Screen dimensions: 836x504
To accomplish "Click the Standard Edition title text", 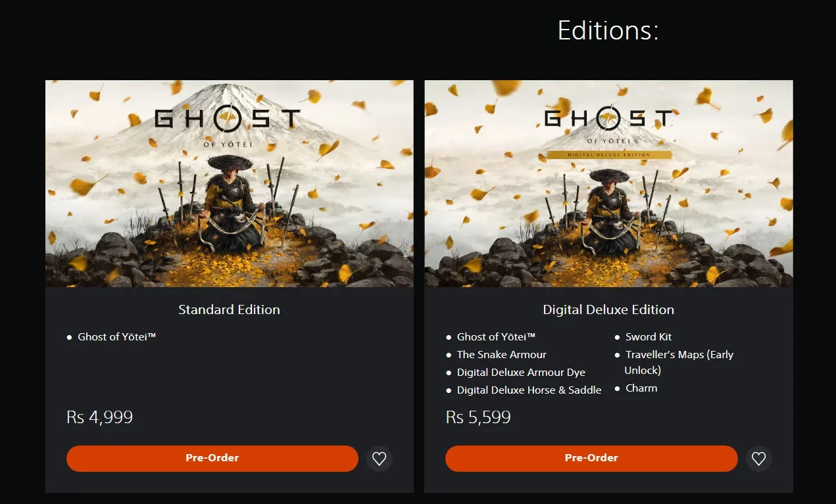I will [x=229, y=309].
